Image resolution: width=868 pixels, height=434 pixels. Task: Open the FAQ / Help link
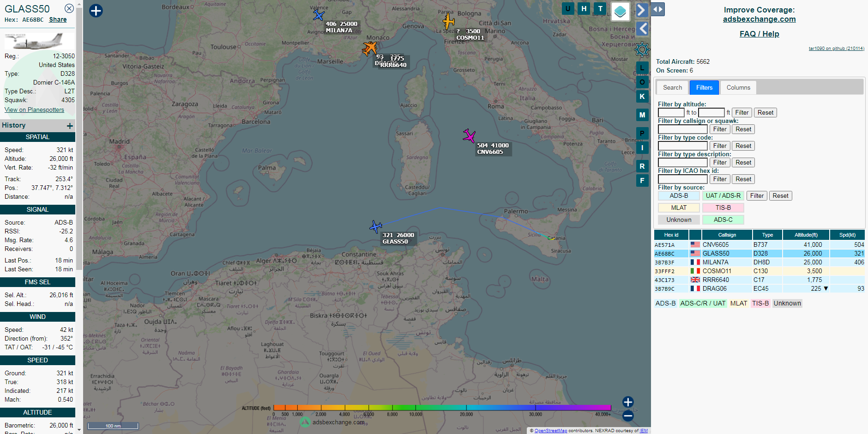point(759,34)
